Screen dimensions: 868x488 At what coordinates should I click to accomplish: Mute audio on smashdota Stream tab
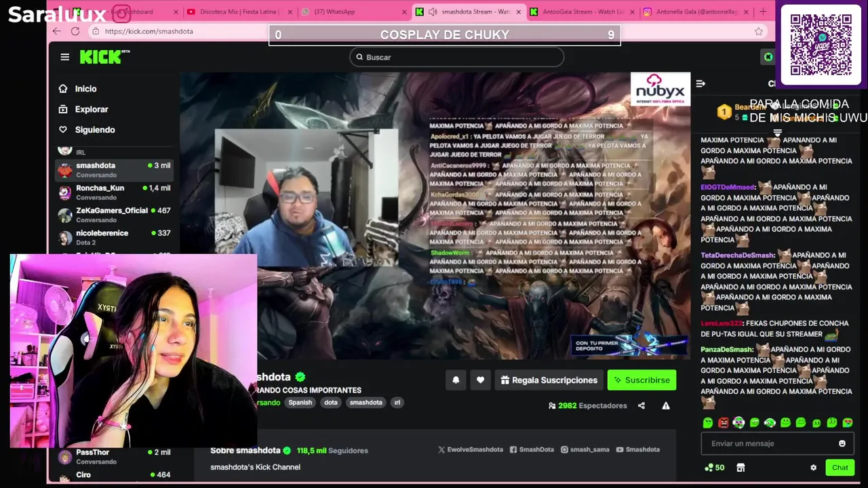click(433, 12)
